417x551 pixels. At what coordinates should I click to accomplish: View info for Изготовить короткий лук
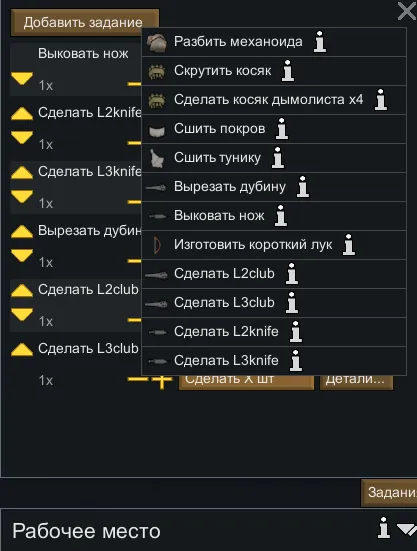pos(348,245)
